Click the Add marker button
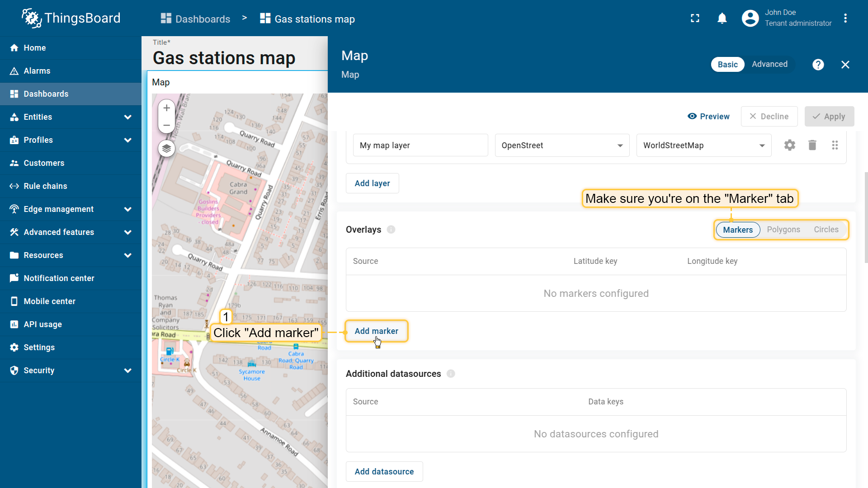The width and height of the screenshot is (868, 488). pos(376,331)
